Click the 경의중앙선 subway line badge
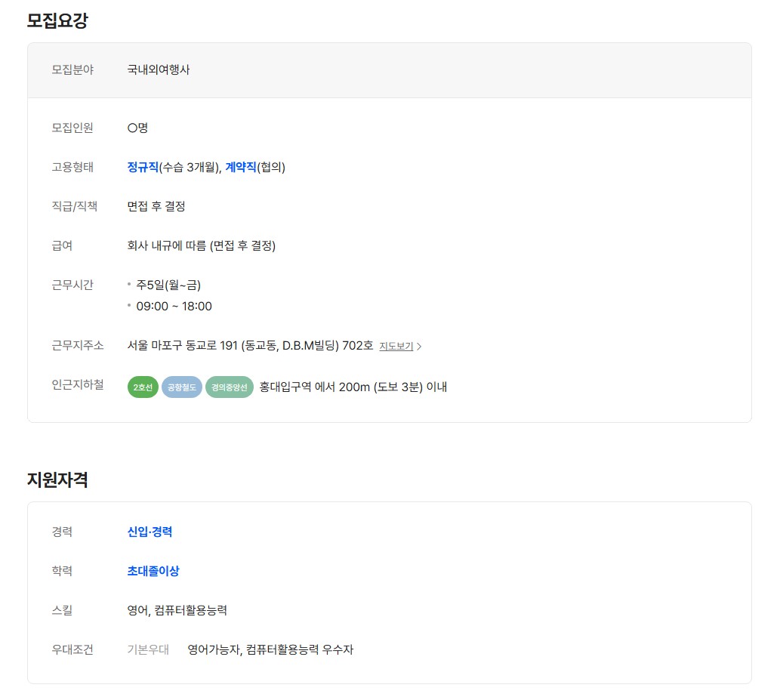 click(x=230, y=387)
